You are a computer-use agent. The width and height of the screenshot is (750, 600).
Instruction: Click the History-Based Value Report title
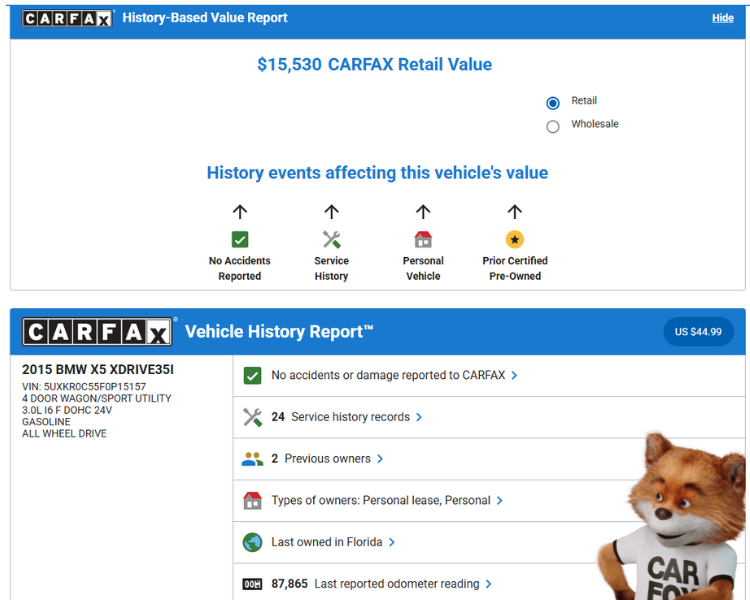(x=205, y=18)
